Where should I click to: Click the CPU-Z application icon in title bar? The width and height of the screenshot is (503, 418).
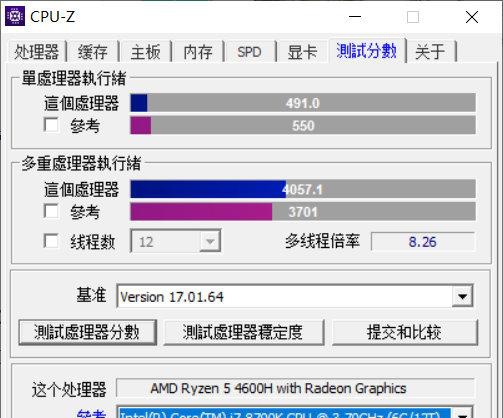tap(15, 16)
